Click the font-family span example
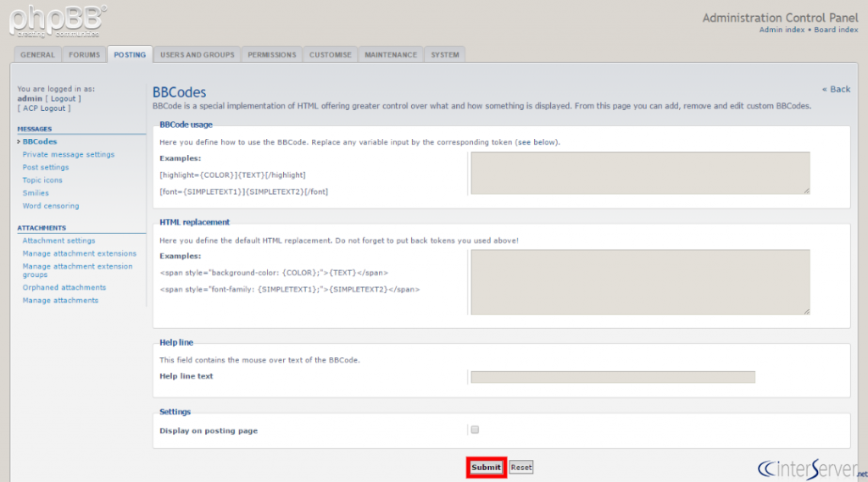 pos(290,290)
